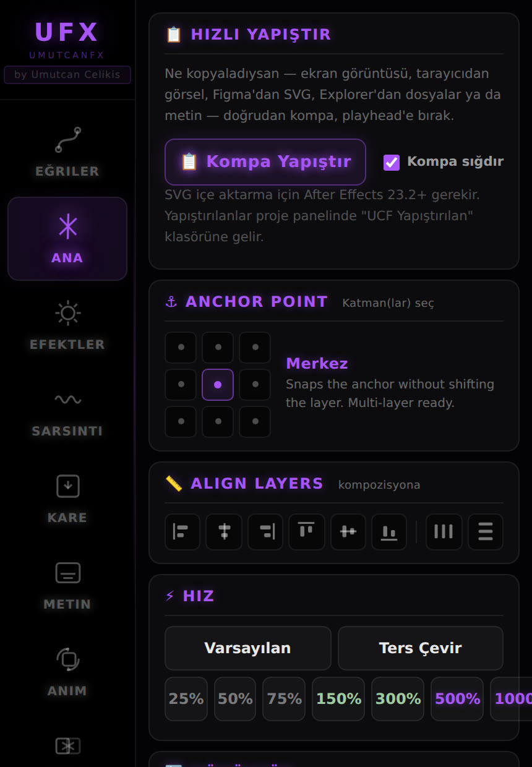
Task: Open the METİN text section
Action: [x=67, y=585]
